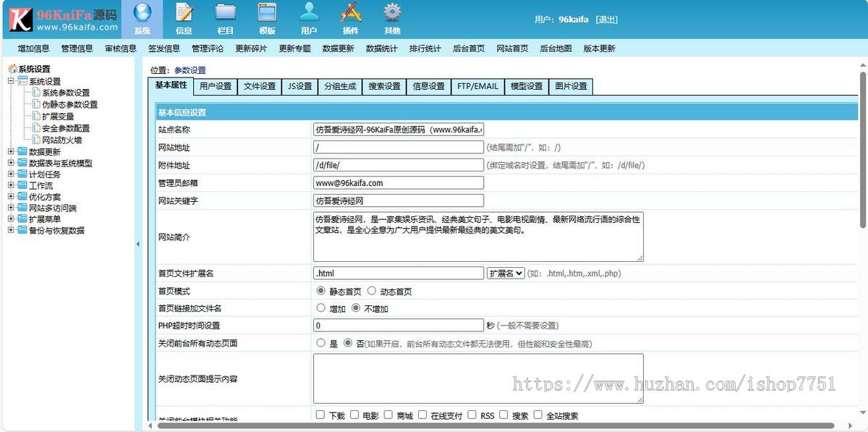868x432 pixels.
Task: Click the 工作流 folder icon
Action: [x=22, y=186]
